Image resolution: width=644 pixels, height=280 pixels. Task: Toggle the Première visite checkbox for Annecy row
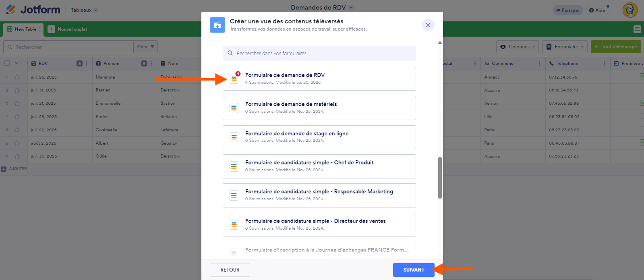642,77
